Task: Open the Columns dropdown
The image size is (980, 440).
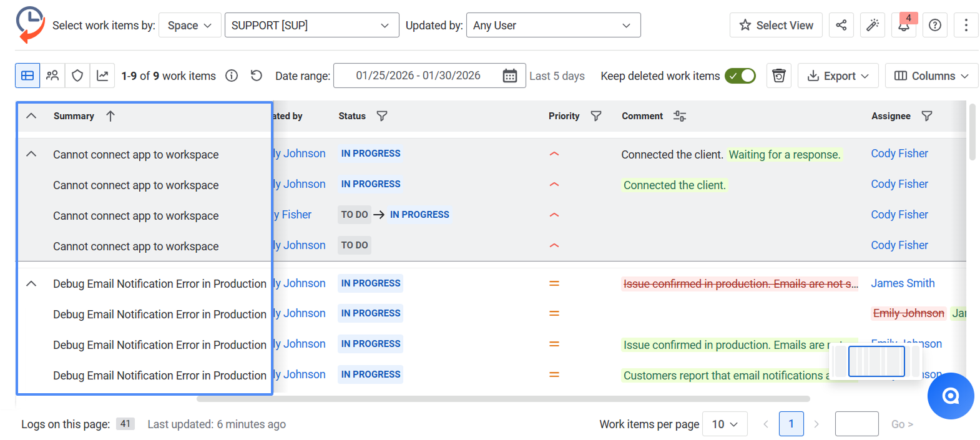Action: pos(931,76)
